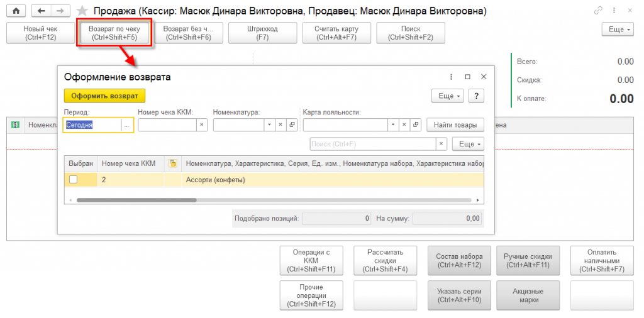The image size is (644, 318).
Task: Tick the Выбран checkbox for receipt 2
Action: coord(73,179)
